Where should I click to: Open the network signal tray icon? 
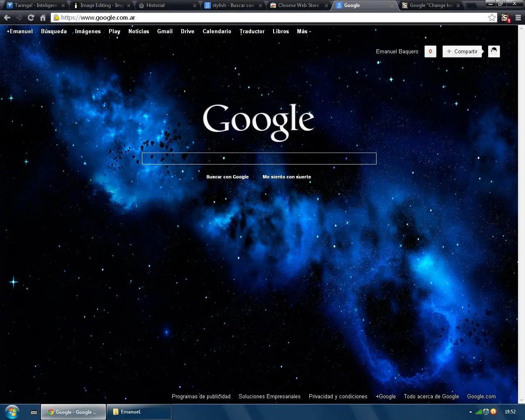coord(478,412)
